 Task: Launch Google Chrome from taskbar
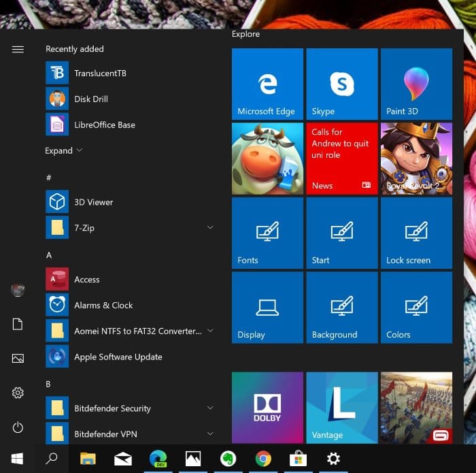263,459
